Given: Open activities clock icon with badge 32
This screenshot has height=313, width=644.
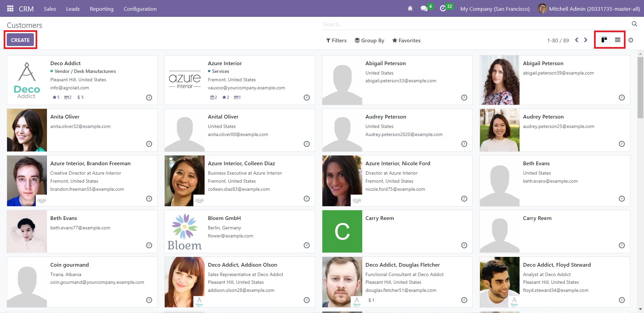Looking at the screenshot, I should point(446,8).
